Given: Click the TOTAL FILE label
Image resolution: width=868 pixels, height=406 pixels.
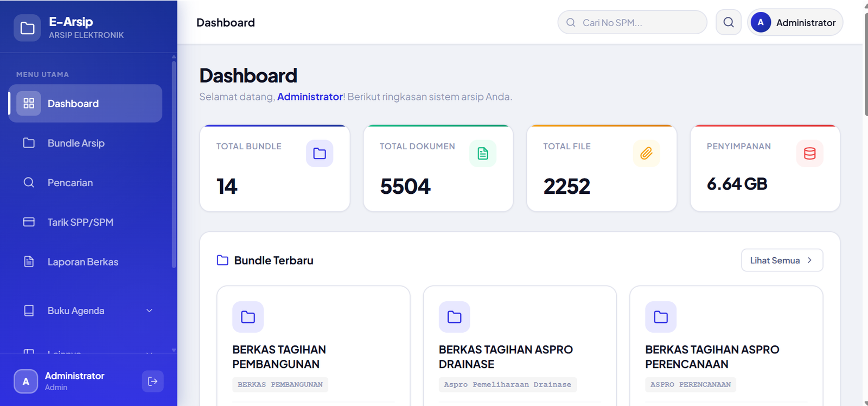Looking at the screenshot, I should [567, 147].
